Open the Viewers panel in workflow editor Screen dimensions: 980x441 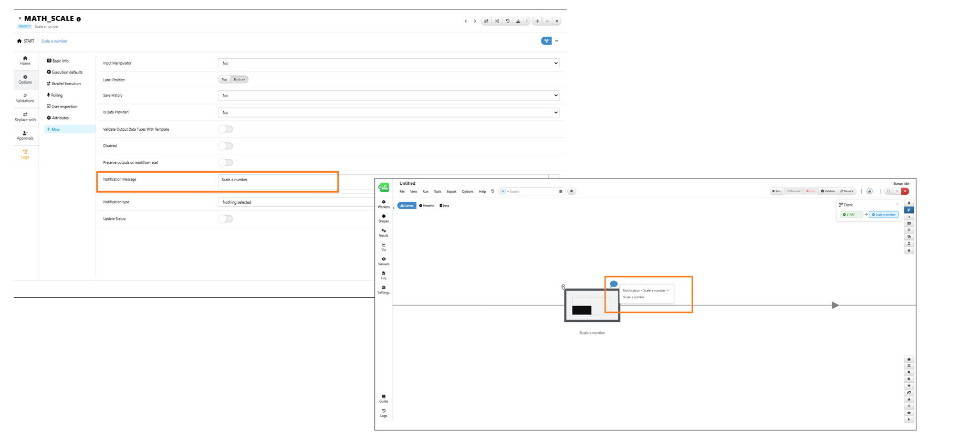click(383, 261)
